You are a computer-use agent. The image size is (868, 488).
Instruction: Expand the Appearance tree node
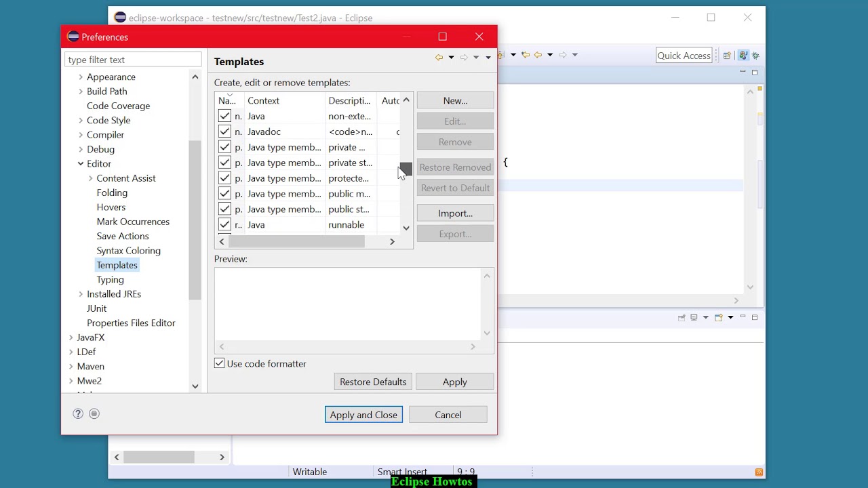pyautogui.click(x=81, y=77)
